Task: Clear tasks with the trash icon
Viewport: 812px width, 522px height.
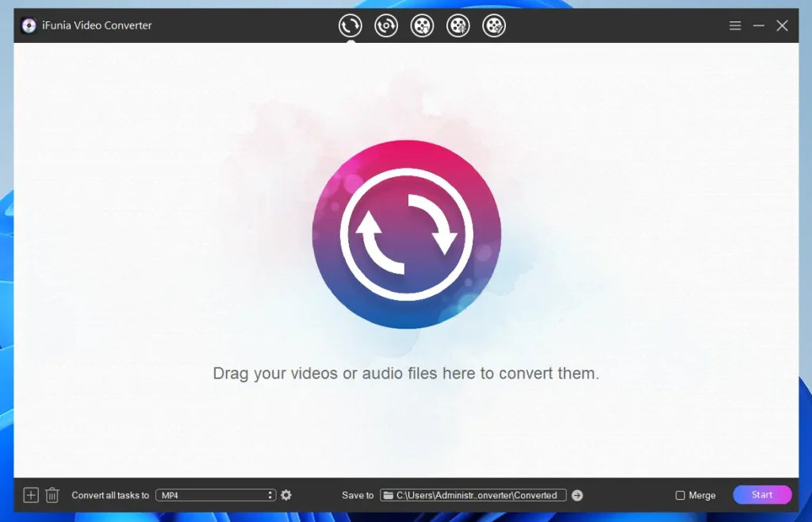Action: 52,494
